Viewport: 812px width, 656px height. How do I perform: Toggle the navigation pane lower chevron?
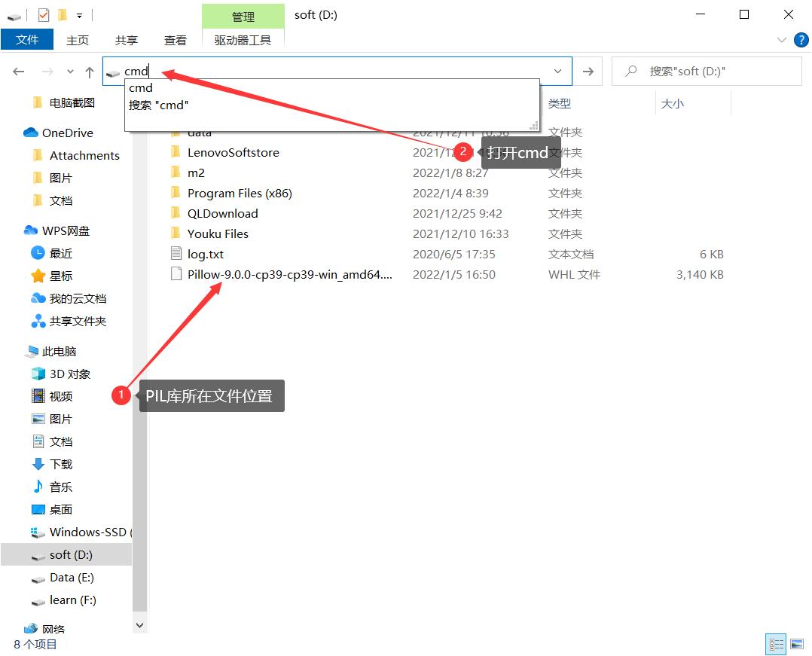pyautogui.click(x=140, y=624)
